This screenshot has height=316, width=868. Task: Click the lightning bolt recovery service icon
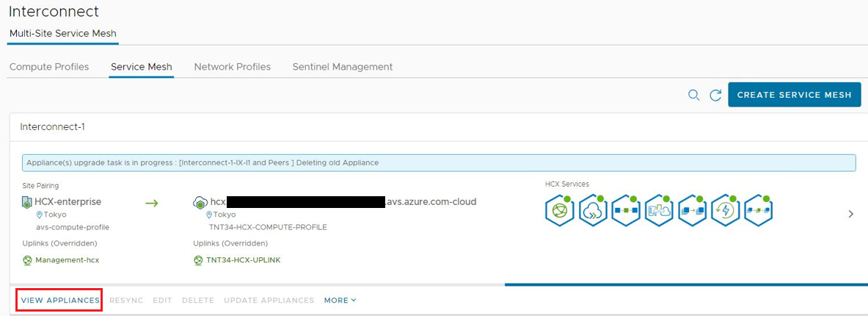726,211
